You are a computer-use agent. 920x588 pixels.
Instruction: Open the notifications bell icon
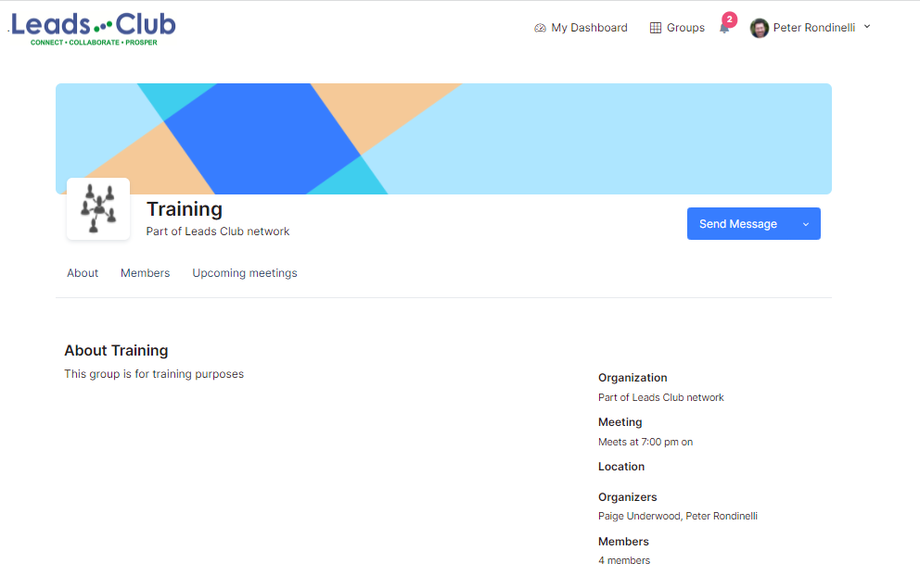pos(725,29)
